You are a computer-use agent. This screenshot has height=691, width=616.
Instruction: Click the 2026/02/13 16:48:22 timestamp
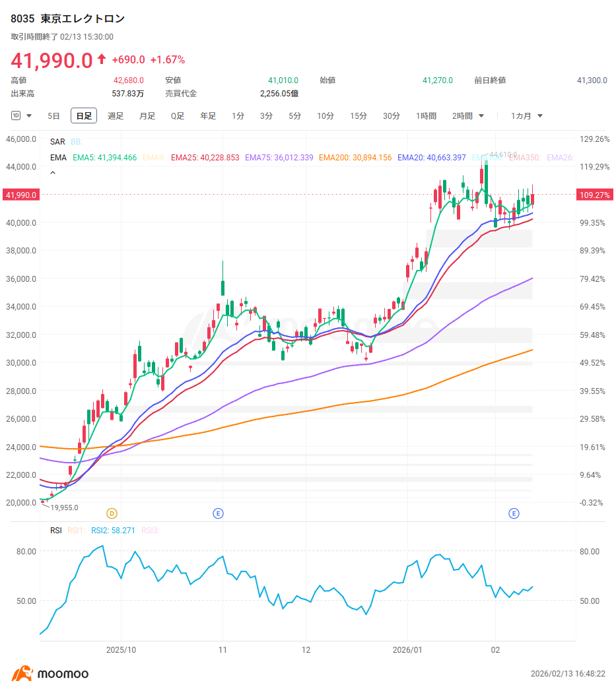(568, 673)
